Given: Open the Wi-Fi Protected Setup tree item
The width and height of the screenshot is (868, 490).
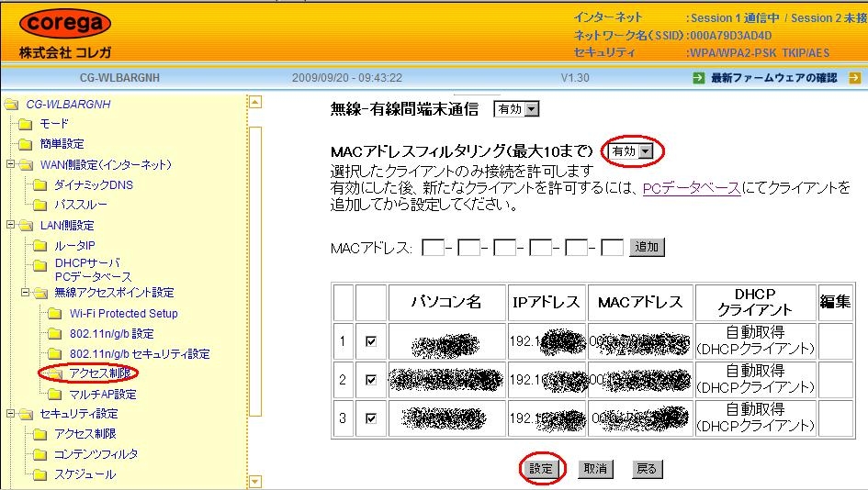Looking at the screenshot, I should click(123, 314).
